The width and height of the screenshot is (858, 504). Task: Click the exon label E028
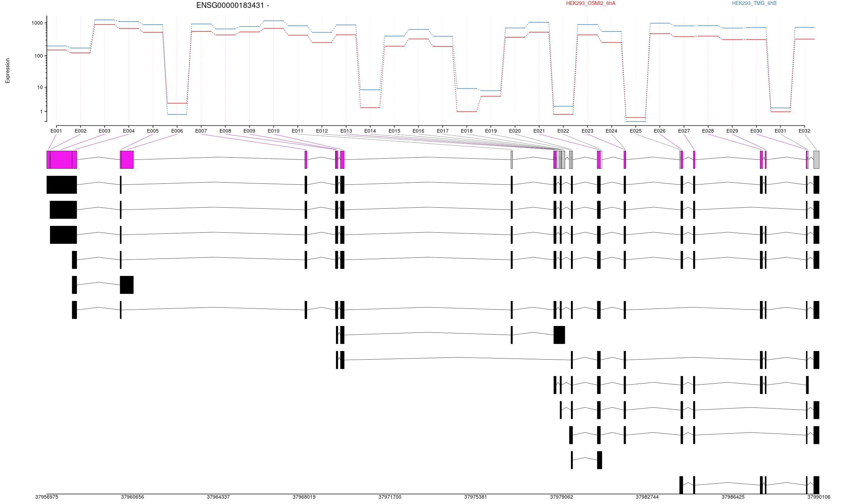tap(708, 131)
